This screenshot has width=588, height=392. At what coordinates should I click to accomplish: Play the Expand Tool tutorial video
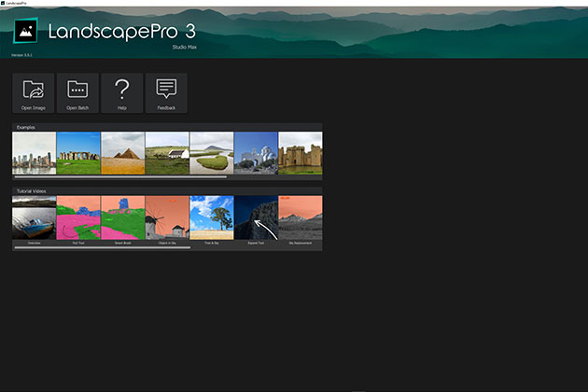pos(256,217)
